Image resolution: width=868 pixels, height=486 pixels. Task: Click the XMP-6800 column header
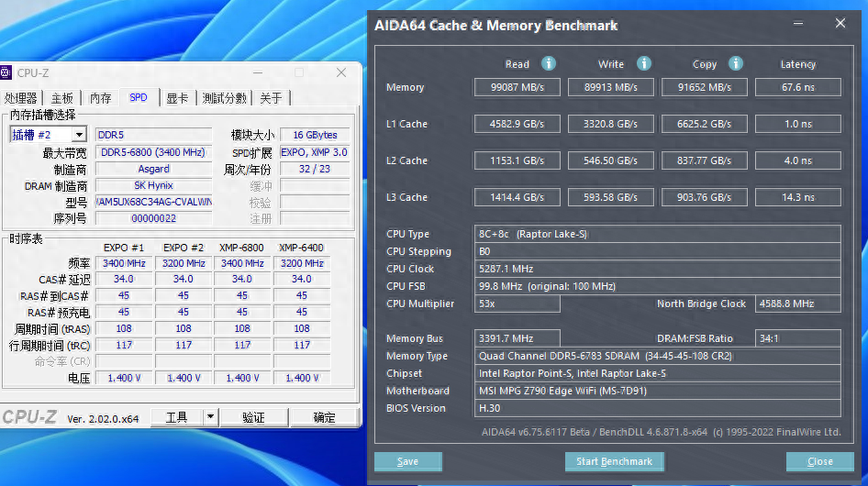pyautogui.click(x=242, y=248)
